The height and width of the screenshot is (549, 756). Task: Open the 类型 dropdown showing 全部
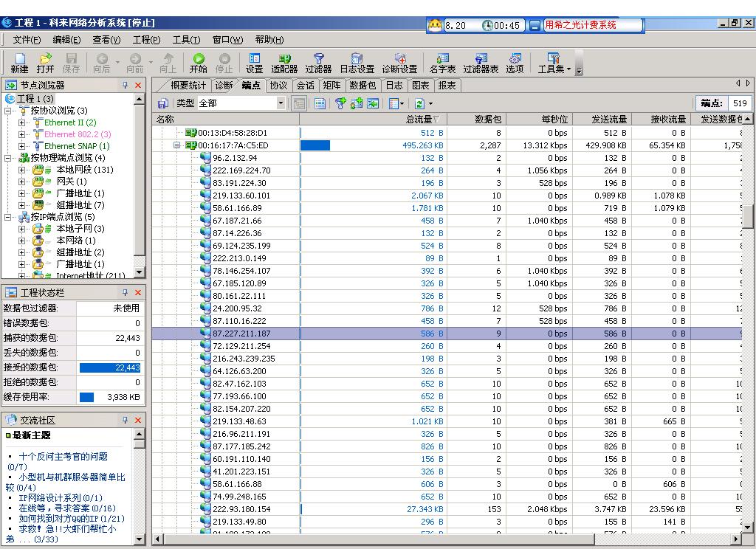click(x=281, y=104)
